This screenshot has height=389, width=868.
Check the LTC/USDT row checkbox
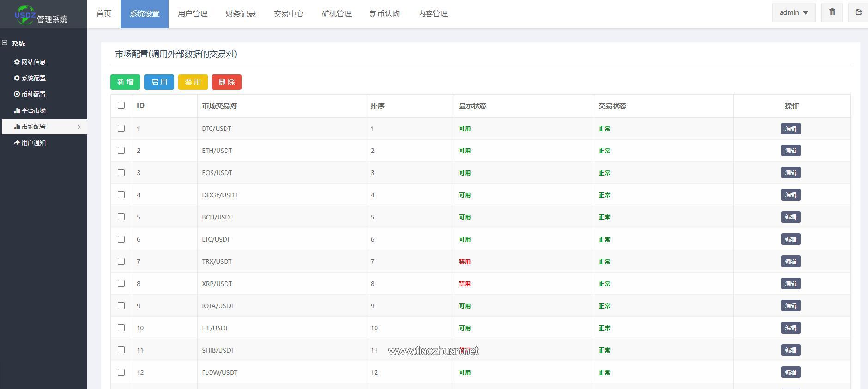click(x=121, y=239)
